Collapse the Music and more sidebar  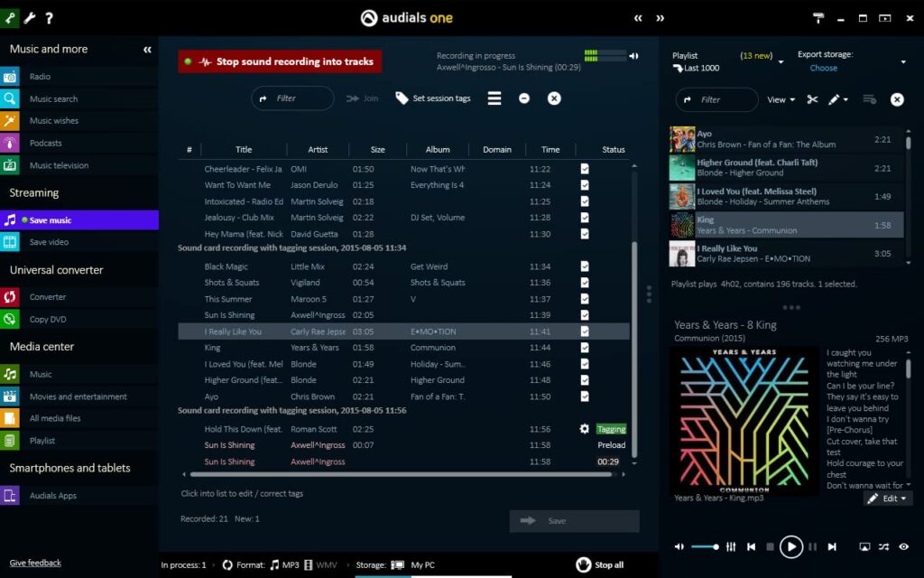coord(147,50)
